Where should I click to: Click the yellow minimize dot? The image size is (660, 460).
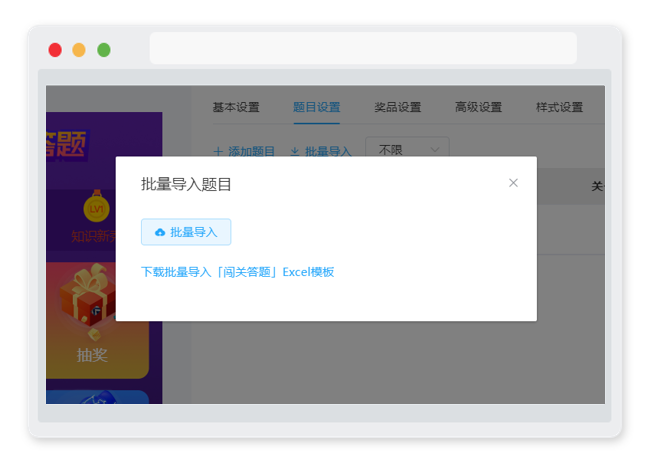[79, 50]
